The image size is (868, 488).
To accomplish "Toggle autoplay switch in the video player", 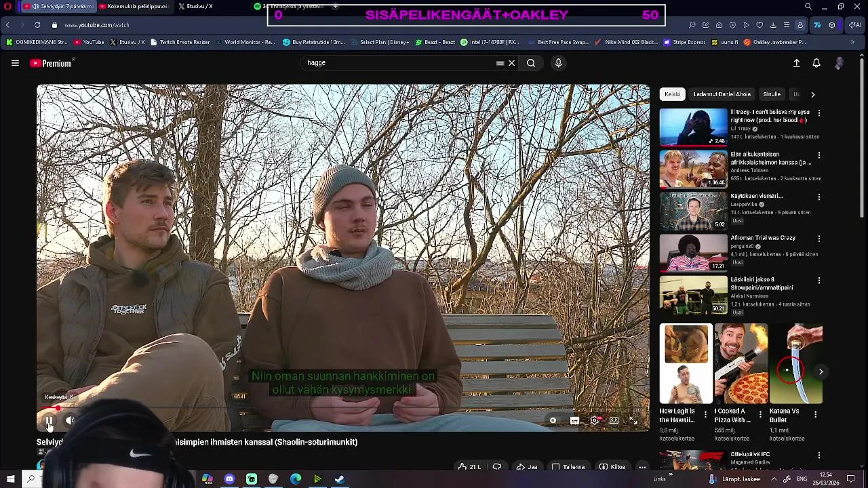I will pos(553,420).
